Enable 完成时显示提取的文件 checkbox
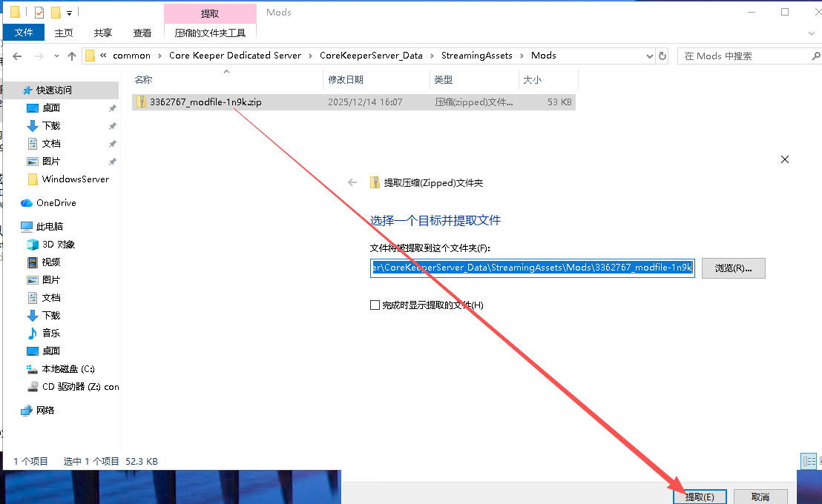Image resolution: width=822 pixels, height=504 pixels. point(375,305)
